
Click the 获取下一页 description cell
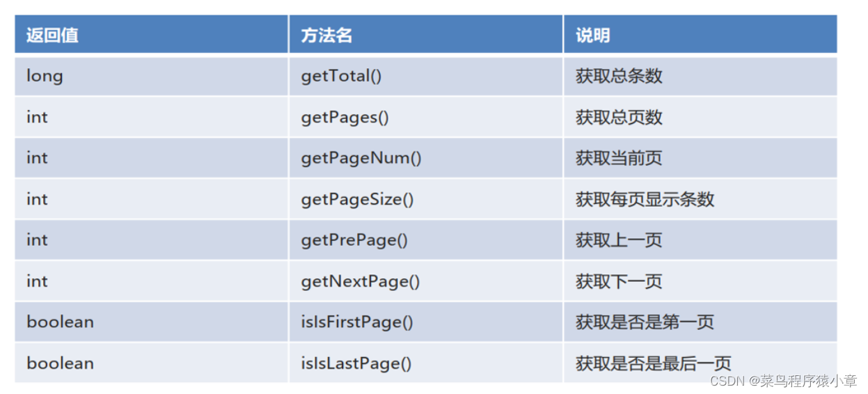click(x=700, y=281)
